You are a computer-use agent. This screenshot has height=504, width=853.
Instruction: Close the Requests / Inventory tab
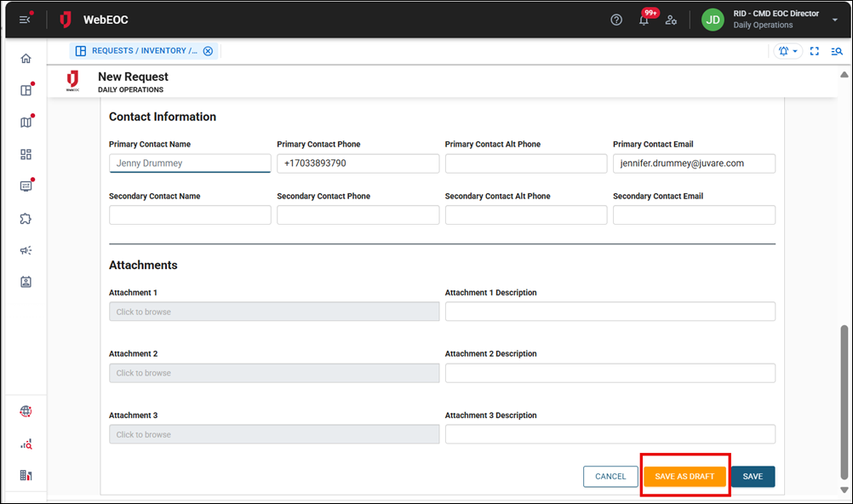[x=208, y=51]
